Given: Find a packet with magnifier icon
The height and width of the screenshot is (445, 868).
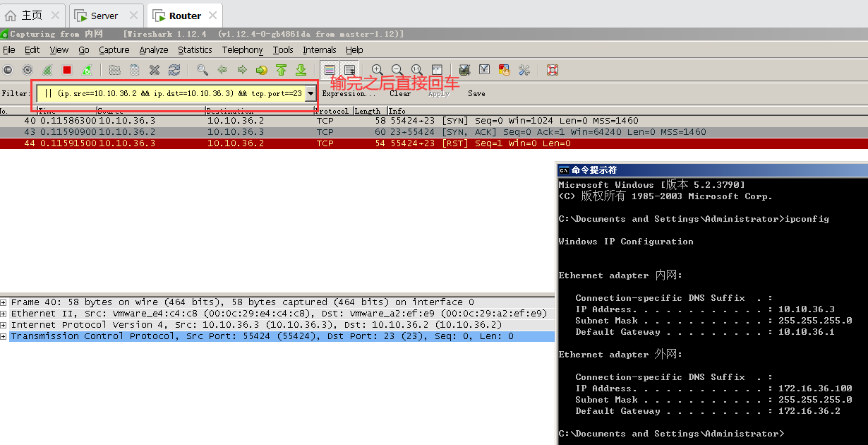Looking at the screenshot, I should coord(203,70).
